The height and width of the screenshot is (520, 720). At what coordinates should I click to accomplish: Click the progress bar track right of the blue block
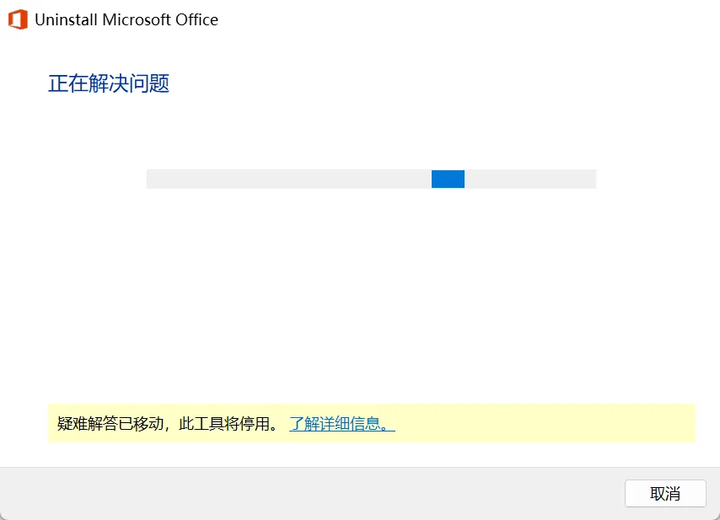click(x=530, y=179)
